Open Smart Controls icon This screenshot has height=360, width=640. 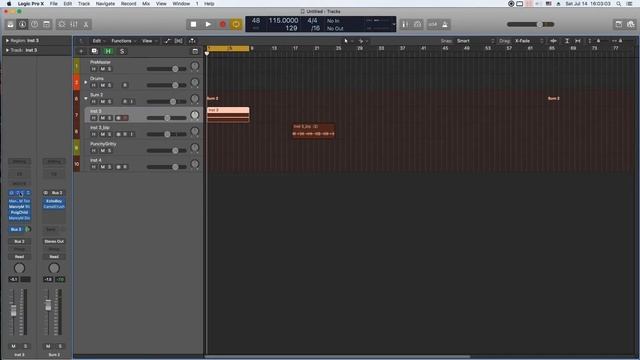[x=62, y=24]
